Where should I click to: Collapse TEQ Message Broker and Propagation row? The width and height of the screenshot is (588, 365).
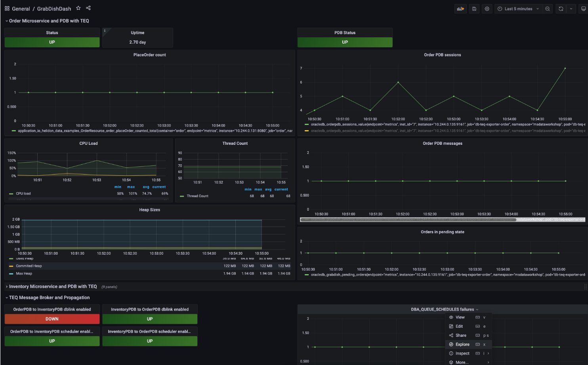[49, 298]
